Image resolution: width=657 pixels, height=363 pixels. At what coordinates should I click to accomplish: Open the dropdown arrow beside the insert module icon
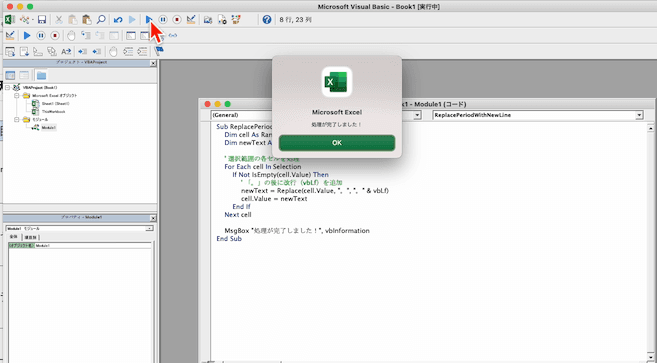tap(33, 20)
